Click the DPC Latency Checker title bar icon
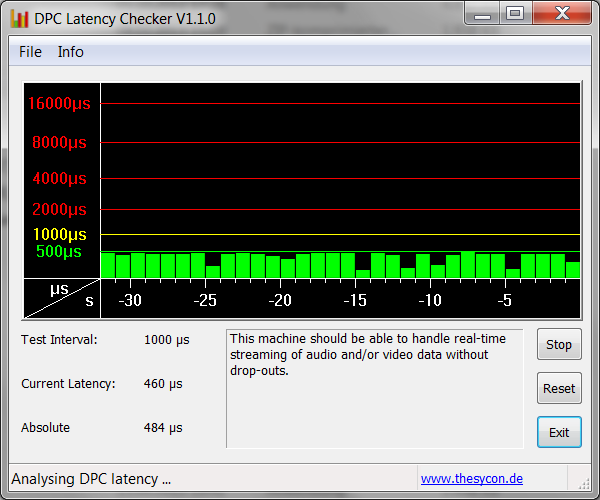The height and width of the screenshot is (500, 600). 19,19
